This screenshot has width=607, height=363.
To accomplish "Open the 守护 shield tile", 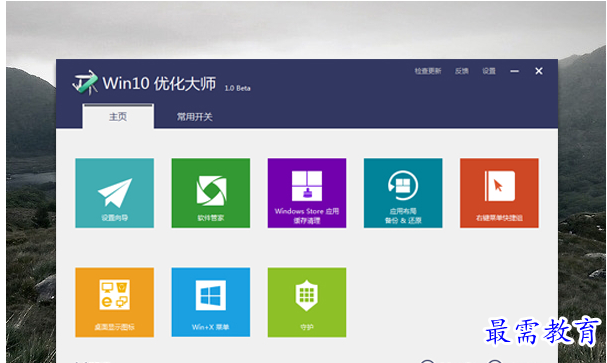I will [307, 302].
